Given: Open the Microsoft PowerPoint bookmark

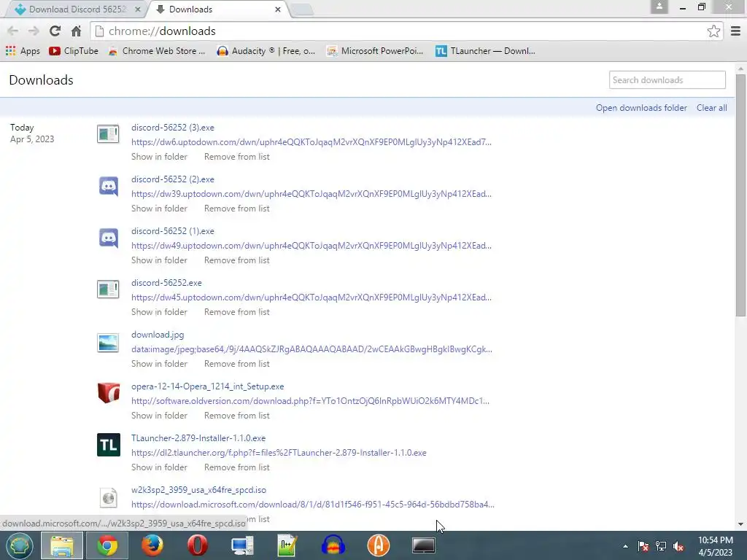Looking at the screenshot, I should [x=375, y=51].
